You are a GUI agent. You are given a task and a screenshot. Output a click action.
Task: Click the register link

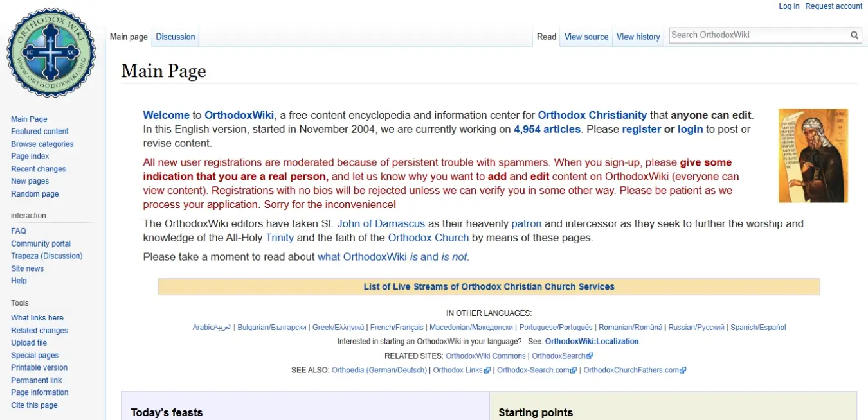(x=642, y=129)
